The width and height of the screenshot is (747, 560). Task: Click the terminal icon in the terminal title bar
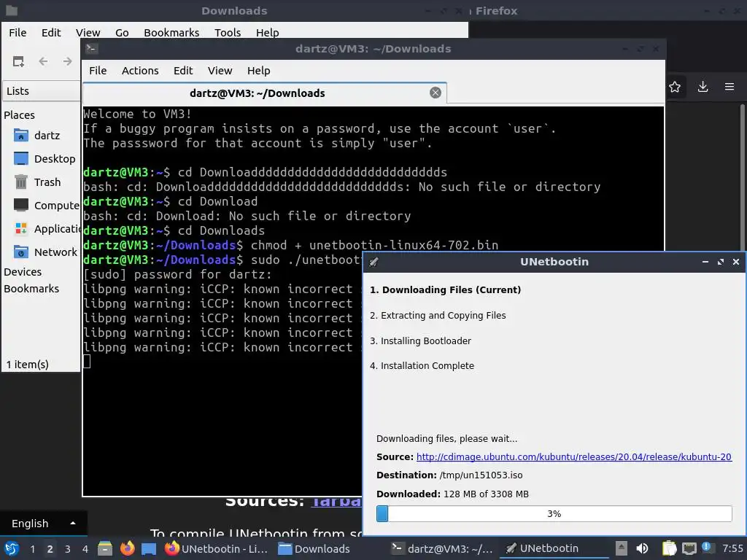click(91, 49)
